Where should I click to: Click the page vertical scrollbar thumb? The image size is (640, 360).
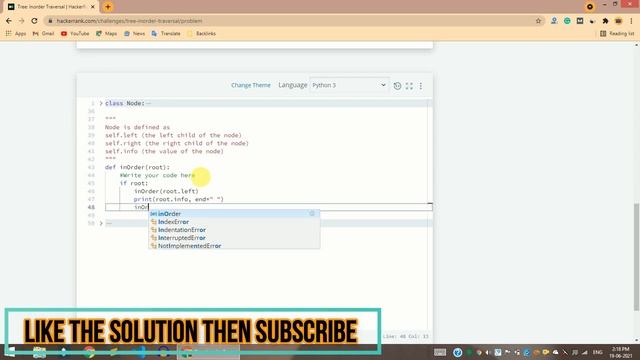point(636,257)
